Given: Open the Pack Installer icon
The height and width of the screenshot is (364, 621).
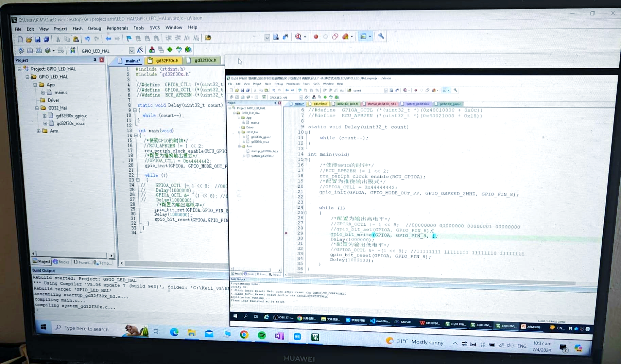Looking at the screenshot, I should click(188, 50).
